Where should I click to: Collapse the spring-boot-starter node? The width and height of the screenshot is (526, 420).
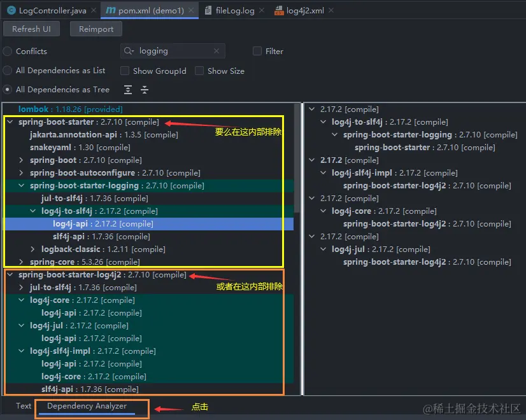coord(10,122)
